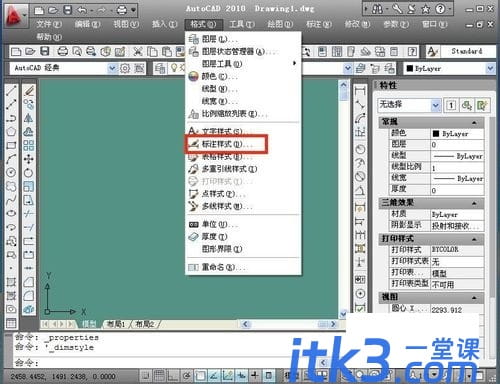The width and height of the screenshot is (500, 384).
Task: Toggle Polar tracking in status bar
Action: (x=187, y=376)
